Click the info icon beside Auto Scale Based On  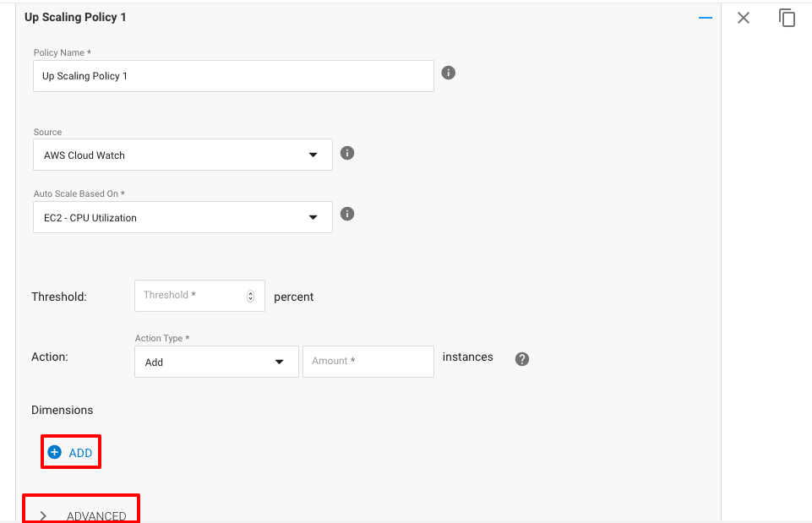(x=346, y=214)
